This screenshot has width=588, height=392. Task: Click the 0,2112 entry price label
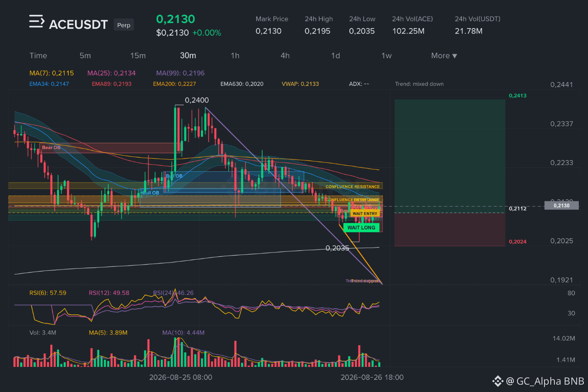pyautogui.click(x=518, y=209)
